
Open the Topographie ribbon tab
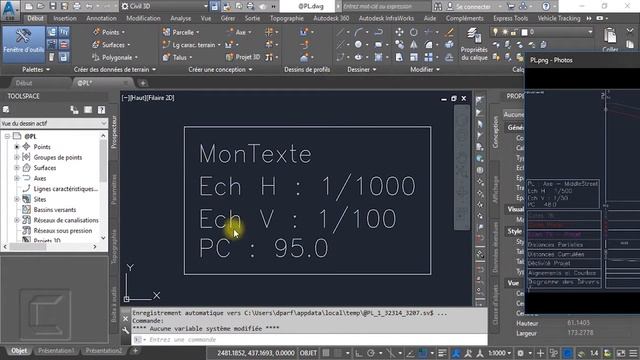(x=287, y=18)
